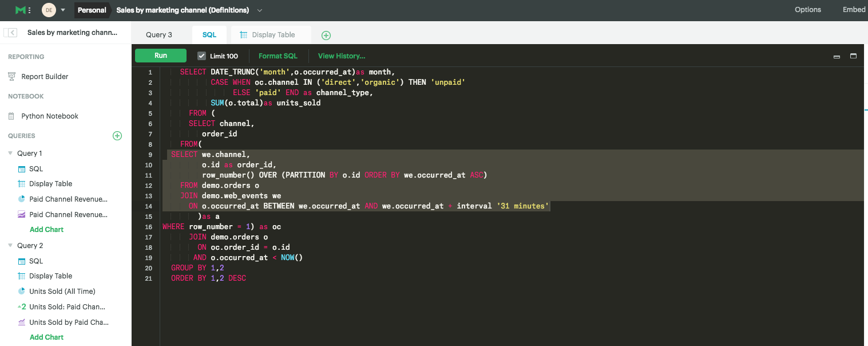
Task: Open Display Table under Query 2
Action: 51,276
